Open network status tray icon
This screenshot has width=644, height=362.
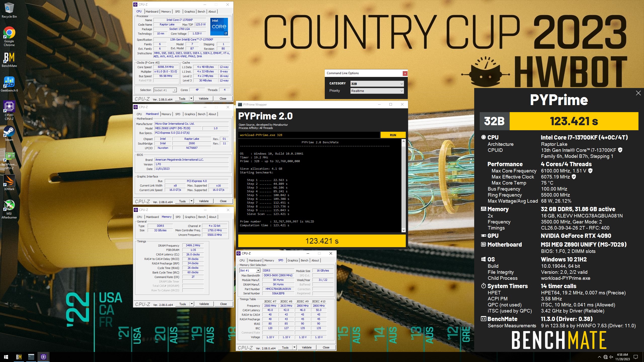pos(606,357)
